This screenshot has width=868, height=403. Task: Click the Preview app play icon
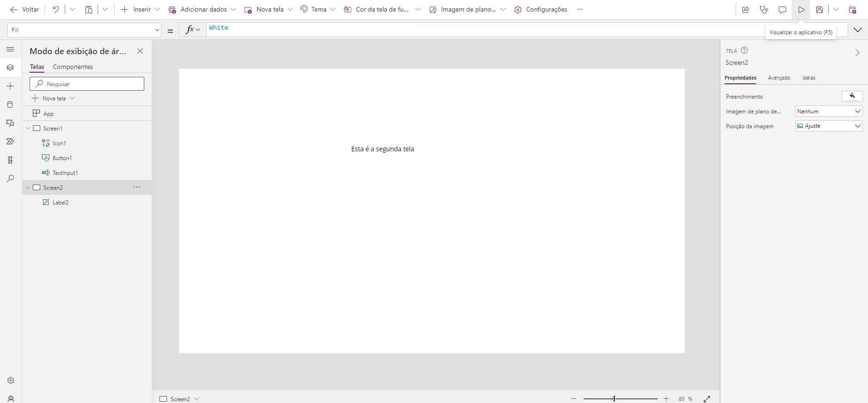(801, 10)
